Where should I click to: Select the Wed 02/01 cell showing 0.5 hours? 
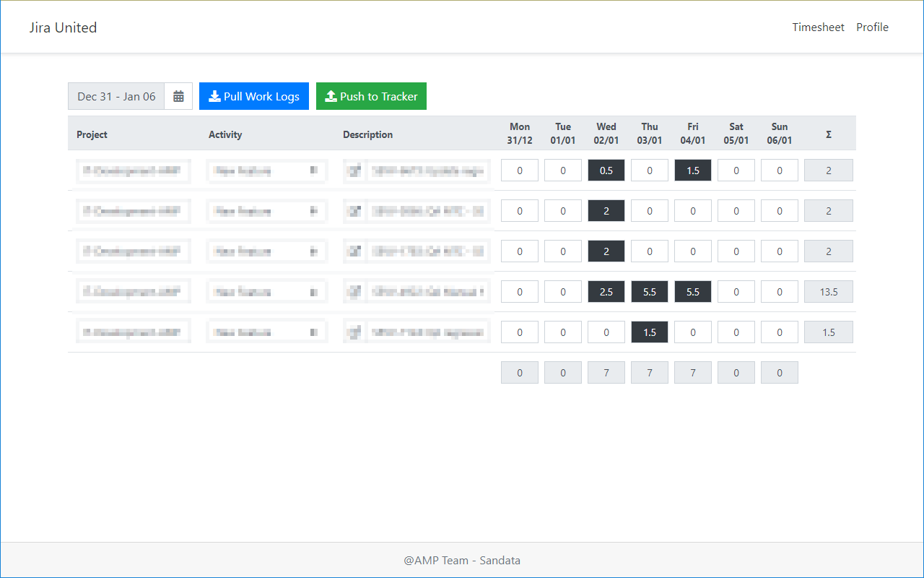pos(606,170)
